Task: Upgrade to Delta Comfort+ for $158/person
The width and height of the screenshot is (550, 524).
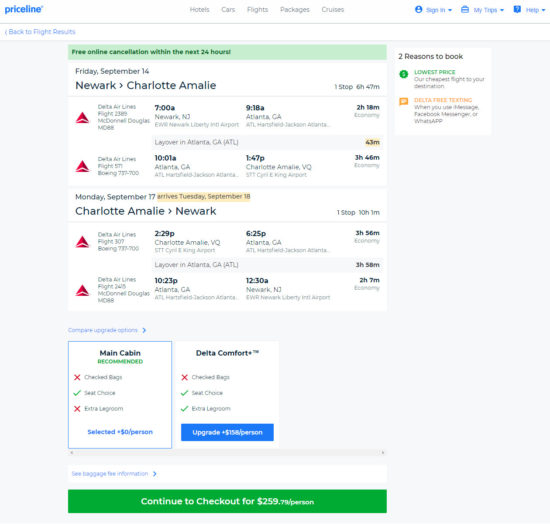Action: coord(227,432)
